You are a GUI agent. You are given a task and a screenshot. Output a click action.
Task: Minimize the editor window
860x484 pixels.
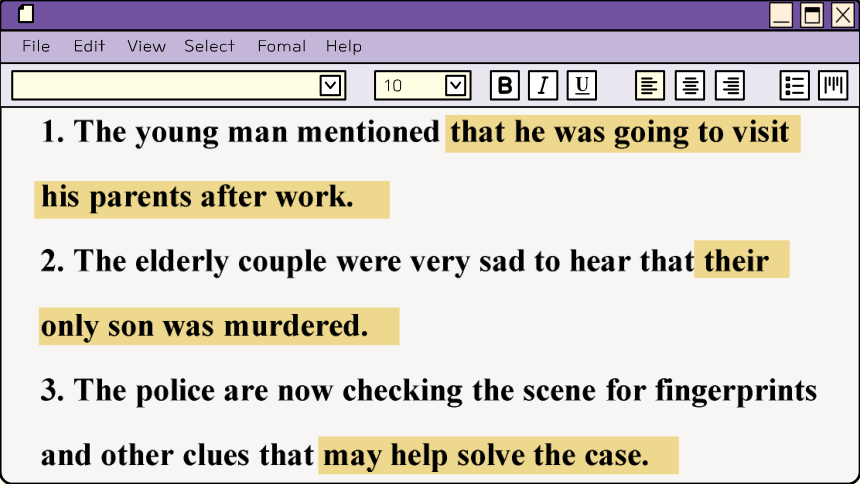781,15
